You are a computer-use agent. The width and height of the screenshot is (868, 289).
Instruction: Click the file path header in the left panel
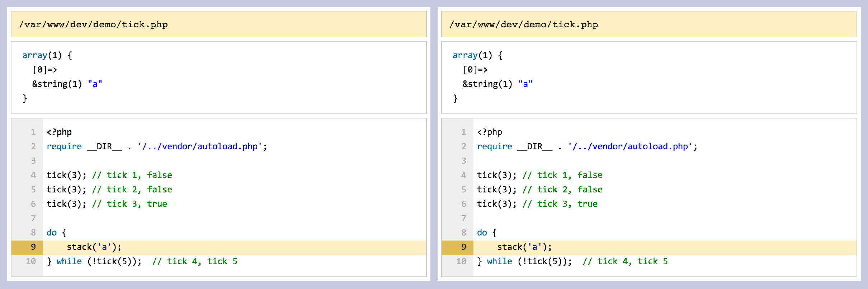coord(219,24)
